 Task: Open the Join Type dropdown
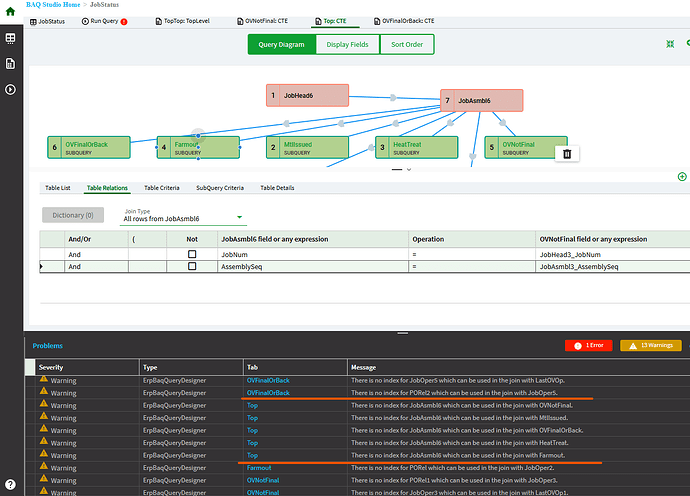coord(183,218)
